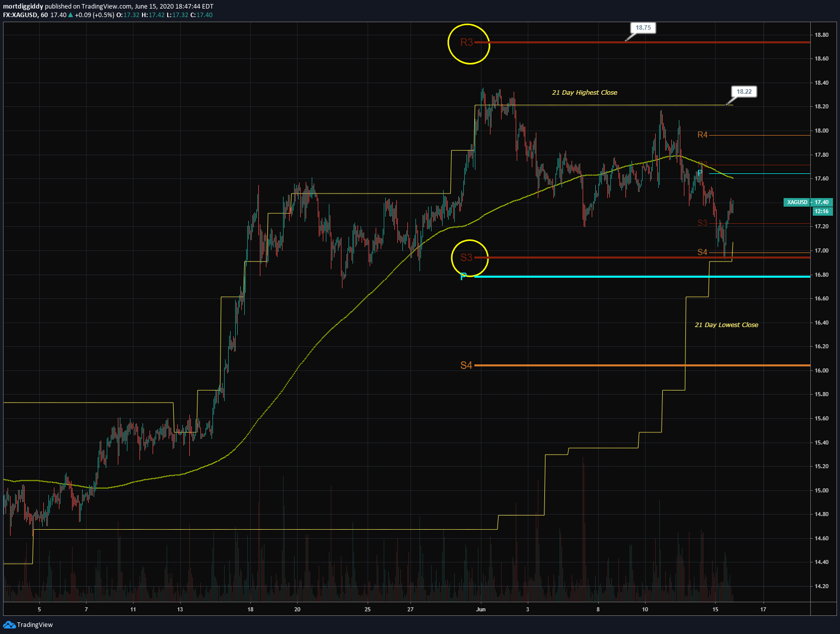Click the FX:XAGUSD symbol title
Viewport: 840px width, 634px height.
click(x=21, y=15)
